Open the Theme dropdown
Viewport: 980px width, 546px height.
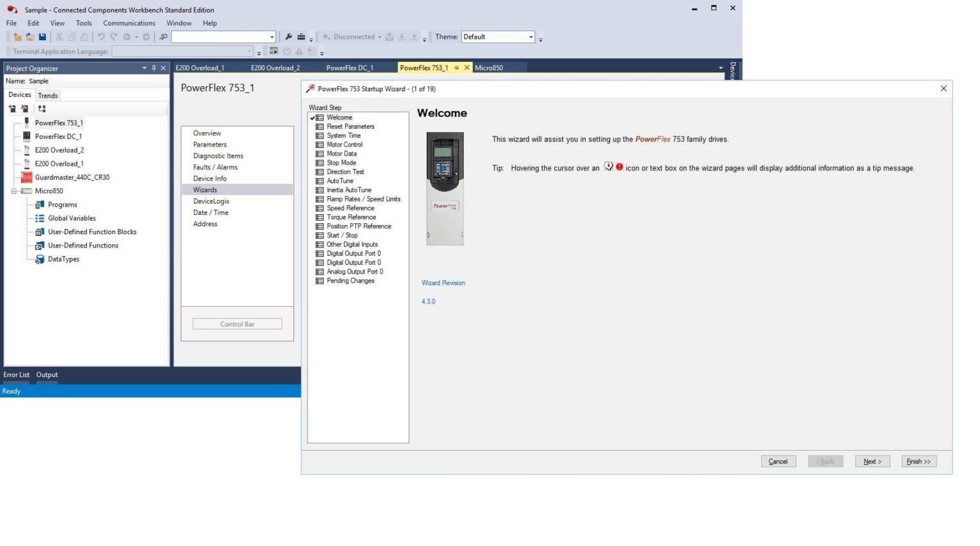530,37
